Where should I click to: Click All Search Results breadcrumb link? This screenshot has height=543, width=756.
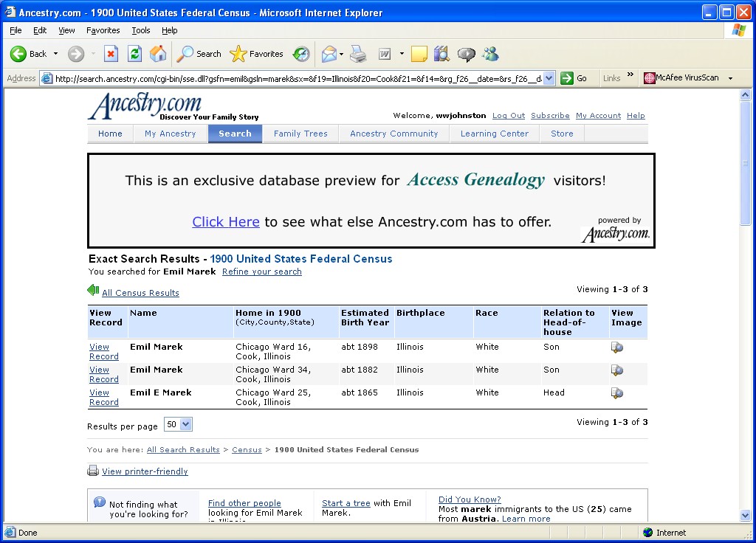[x=183, y=449]
